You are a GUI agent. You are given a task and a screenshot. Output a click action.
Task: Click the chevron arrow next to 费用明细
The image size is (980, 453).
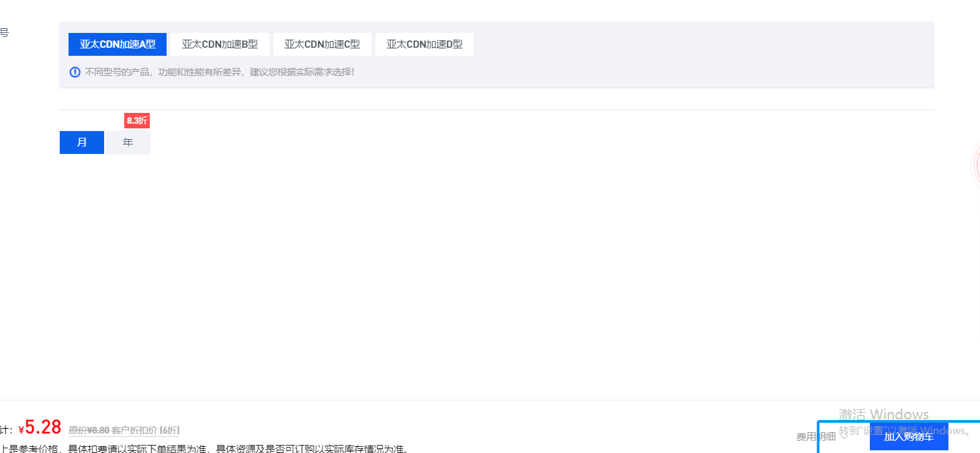[844, 437]
